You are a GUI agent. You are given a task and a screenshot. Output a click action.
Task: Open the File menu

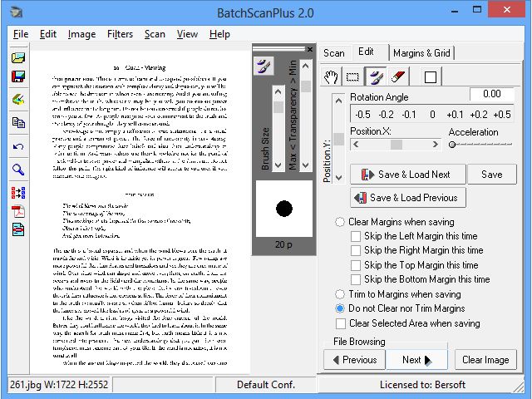(21, 34)
